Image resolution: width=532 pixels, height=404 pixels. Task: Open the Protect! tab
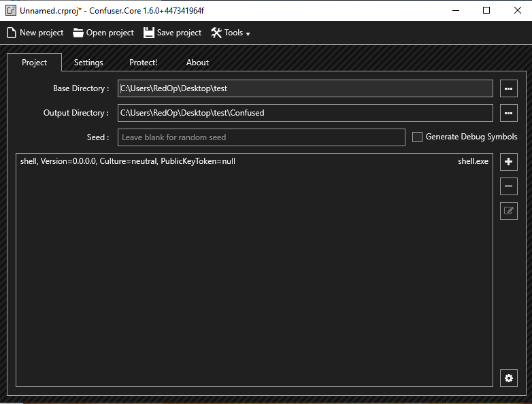[x=143, y=63]
